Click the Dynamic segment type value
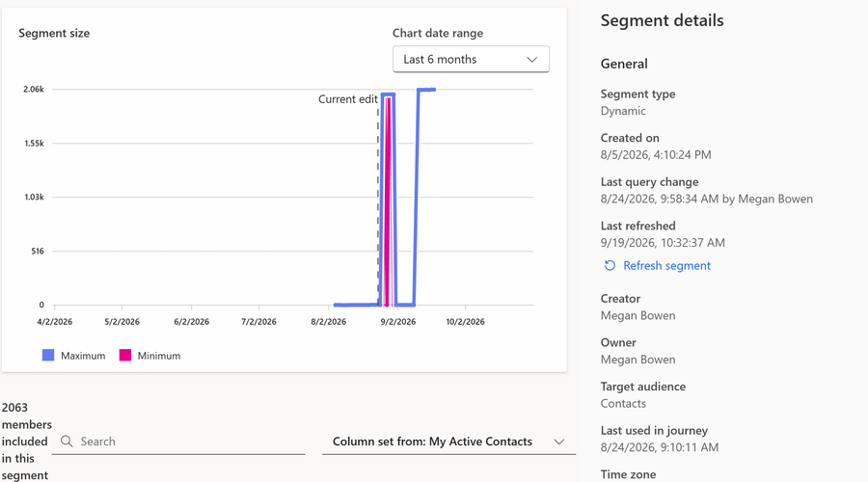Image resolution: width=868 pixels, height=482 pixels. (623, 111)
